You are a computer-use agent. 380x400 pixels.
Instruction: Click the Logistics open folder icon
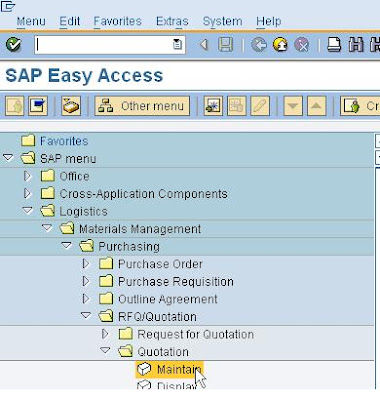(47, 211)
